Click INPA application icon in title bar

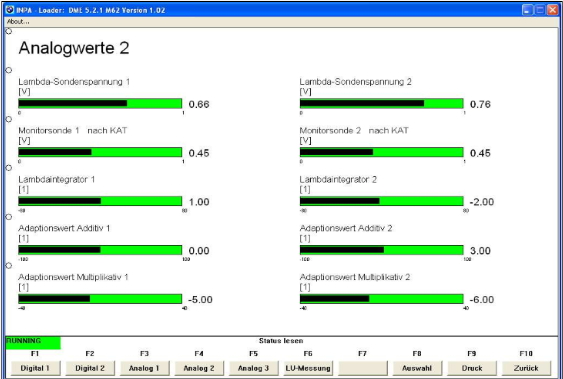pos(10,10)
